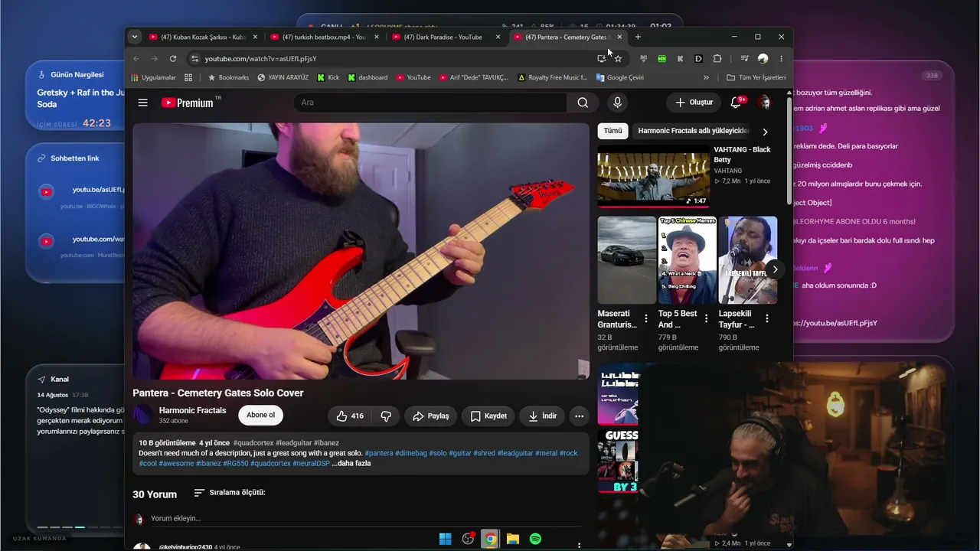Open the Chrome profile avatar

(x=763, y=59)
